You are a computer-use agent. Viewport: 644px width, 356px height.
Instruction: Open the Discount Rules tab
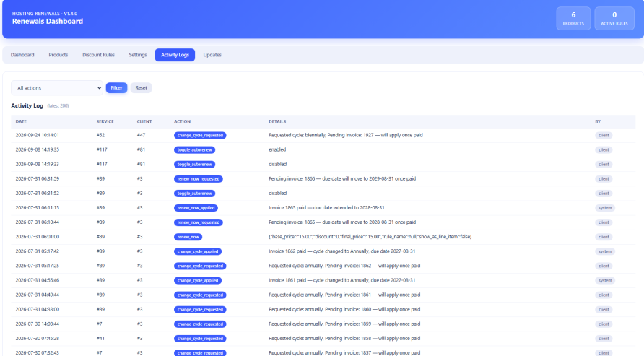pos(99,55)
